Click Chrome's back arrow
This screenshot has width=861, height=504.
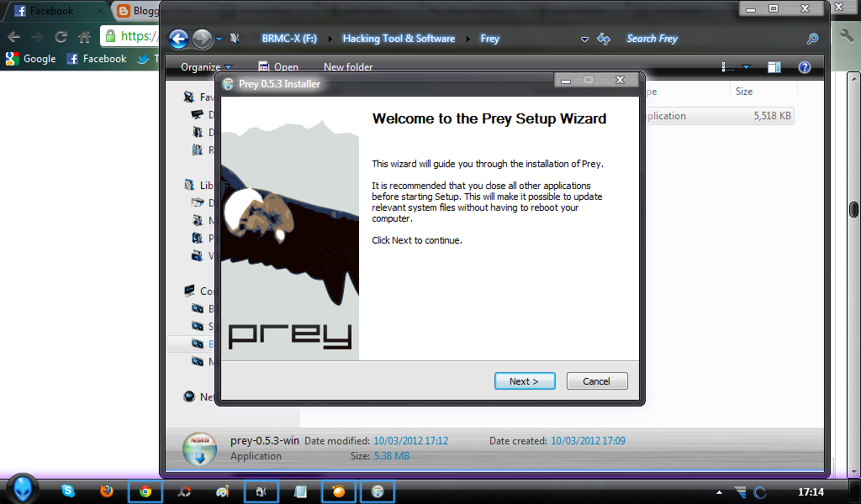point(14,37)
